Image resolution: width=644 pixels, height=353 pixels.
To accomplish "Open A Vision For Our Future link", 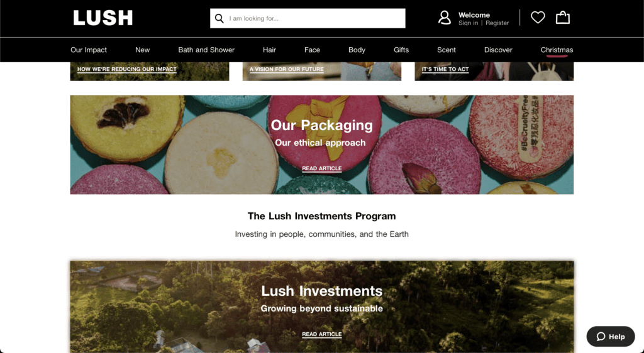I will pyautogui.click(x=287, y=69).
